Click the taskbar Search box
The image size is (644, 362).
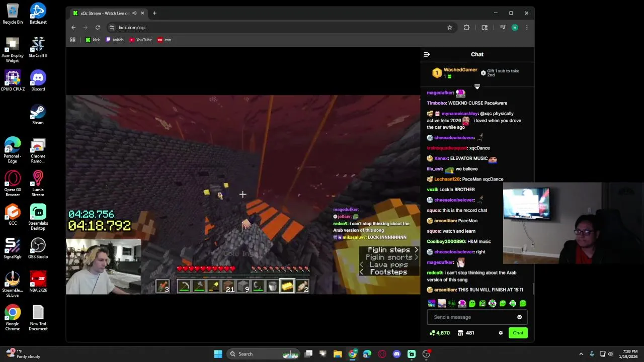click(x=263, y=354)
